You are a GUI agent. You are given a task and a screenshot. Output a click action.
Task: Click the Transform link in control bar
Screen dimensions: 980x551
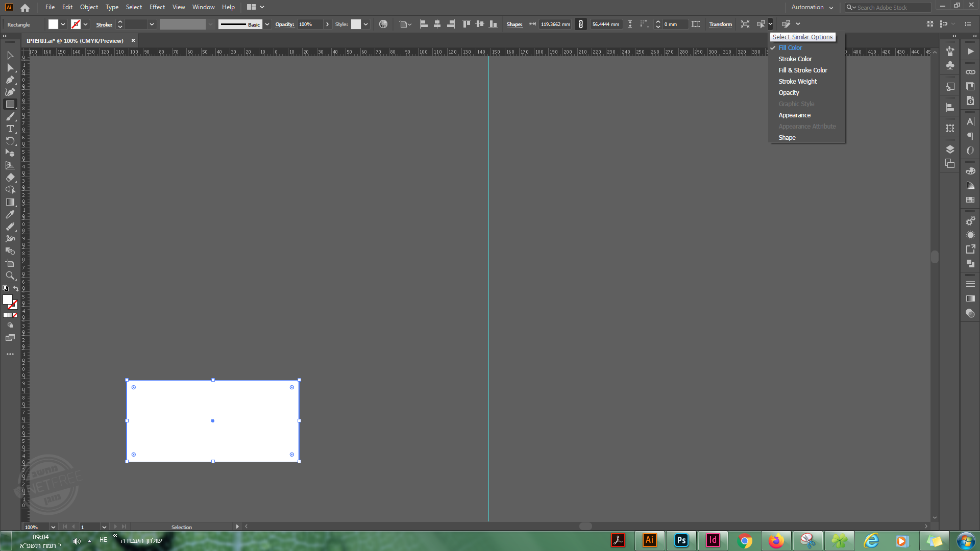pyautogui.click(x=720, y=24)
